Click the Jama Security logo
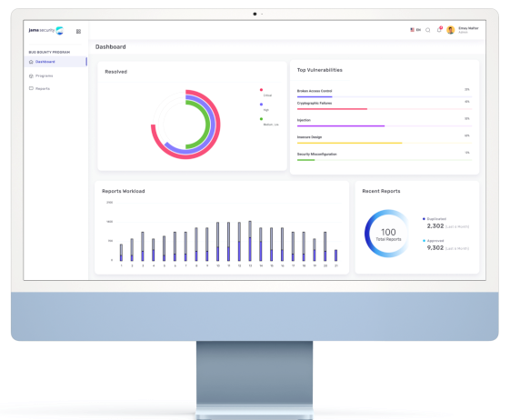The image size is (510, 420). pyautogui.click(x=45, y=31)
